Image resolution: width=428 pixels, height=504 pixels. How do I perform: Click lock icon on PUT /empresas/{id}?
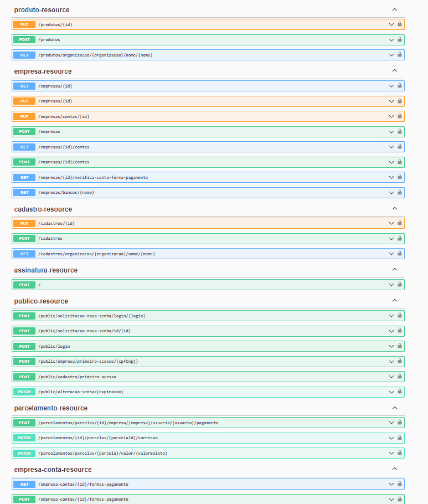tap(400, 101)
